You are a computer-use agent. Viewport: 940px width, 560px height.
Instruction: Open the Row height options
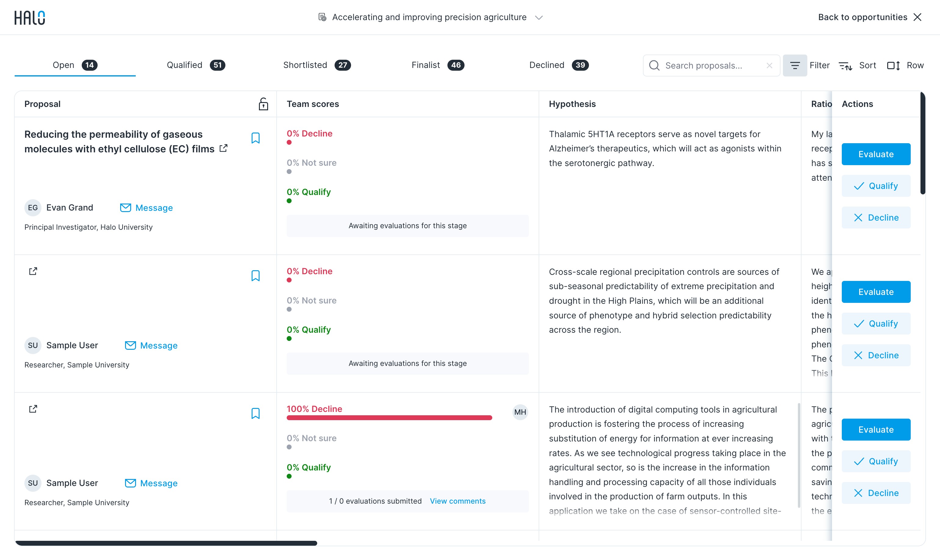click(905, 65)
